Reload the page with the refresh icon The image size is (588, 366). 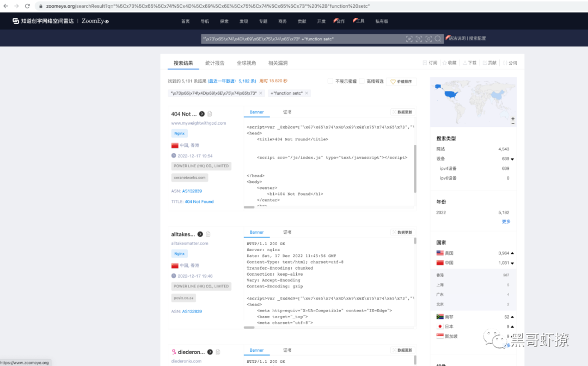click(27, 6)
